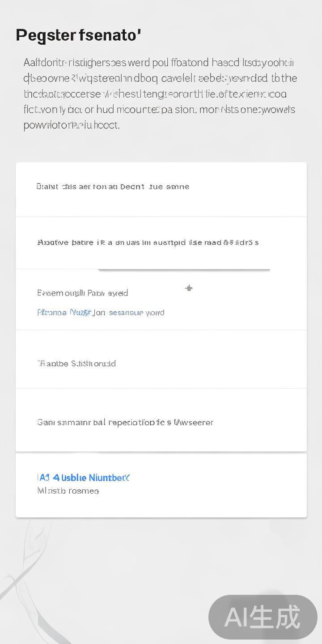
Task: Click the "AI生成" badge
Action: tap(263, 618)
